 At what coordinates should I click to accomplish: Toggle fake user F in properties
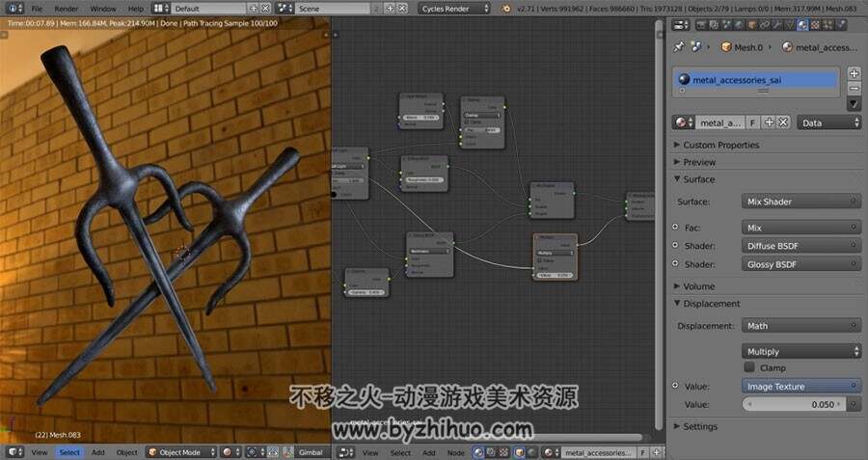753,122
